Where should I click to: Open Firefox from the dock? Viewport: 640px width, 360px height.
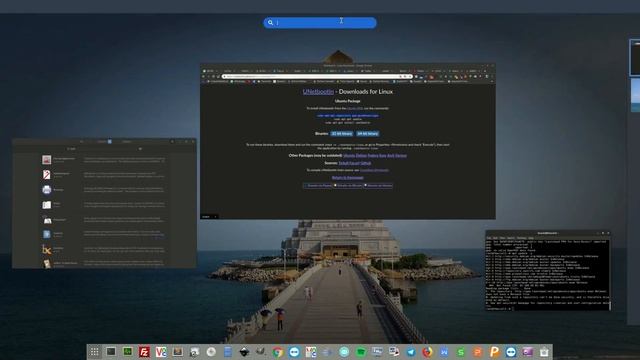click(x=427, y=352)
